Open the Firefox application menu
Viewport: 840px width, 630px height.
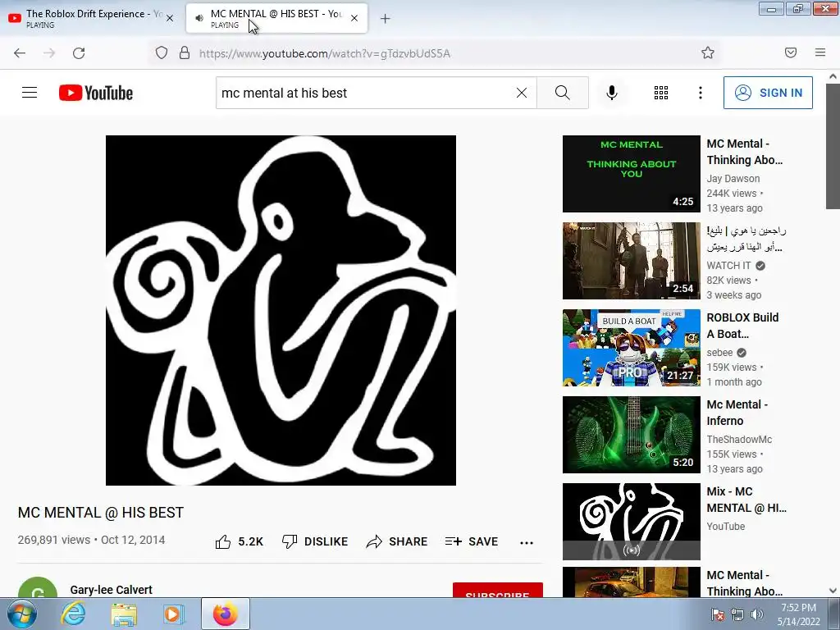(820, 52)
